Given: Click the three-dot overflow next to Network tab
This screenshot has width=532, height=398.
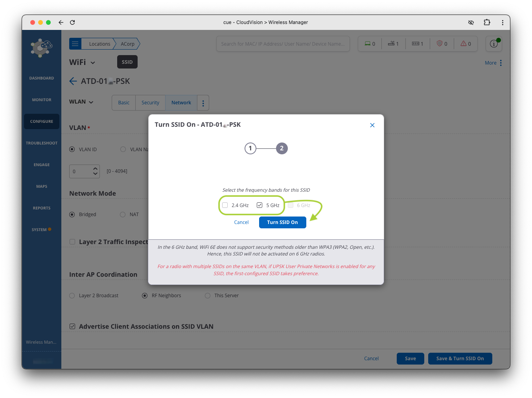Looking at the screenshot, I should (203, 103).
